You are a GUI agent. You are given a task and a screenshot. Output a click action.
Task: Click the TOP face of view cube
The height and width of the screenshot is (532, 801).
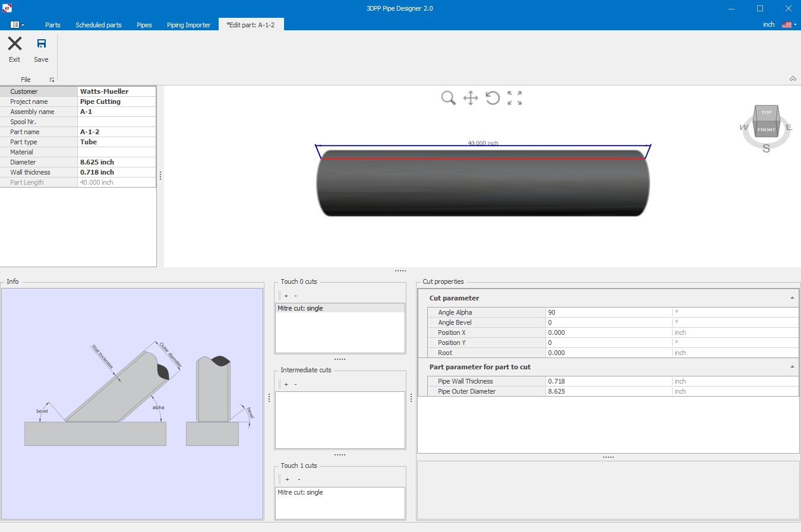767,112
